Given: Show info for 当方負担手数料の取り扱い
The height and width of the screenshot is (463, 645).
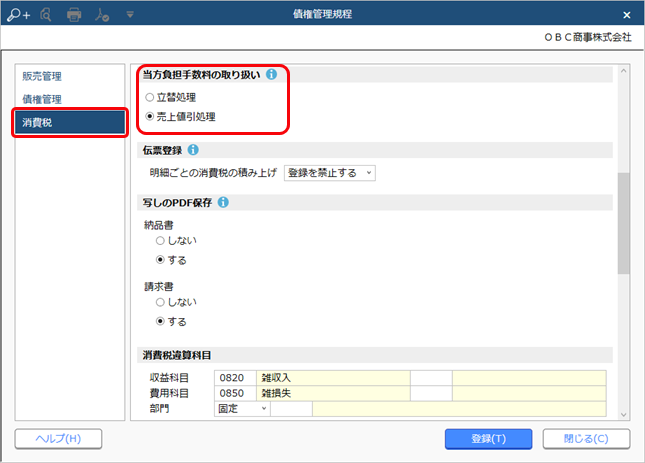Looking at the screenshot, I should tap(271, 74).
